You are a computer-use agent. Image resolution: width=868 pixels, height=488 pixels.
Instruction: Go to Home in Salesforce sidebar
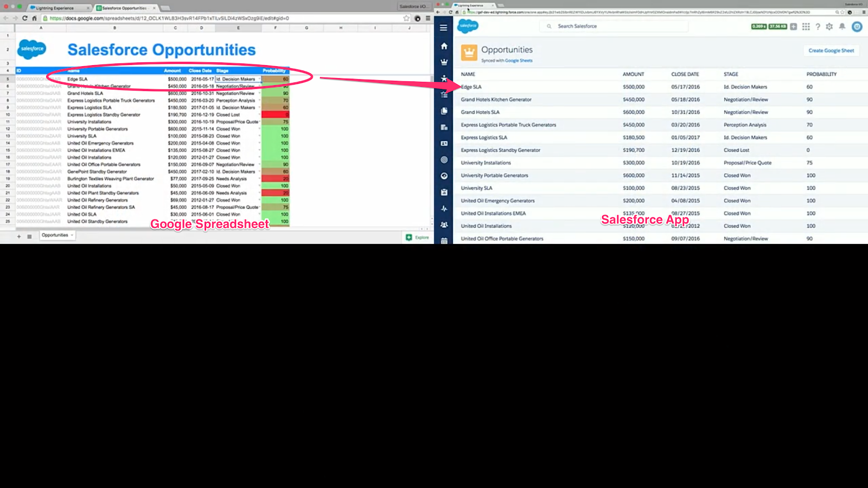click(444, 46)
